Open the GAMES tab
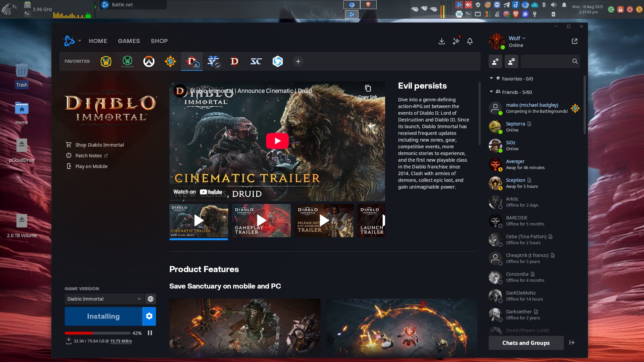The image size is (644, 362). point(129,41)
